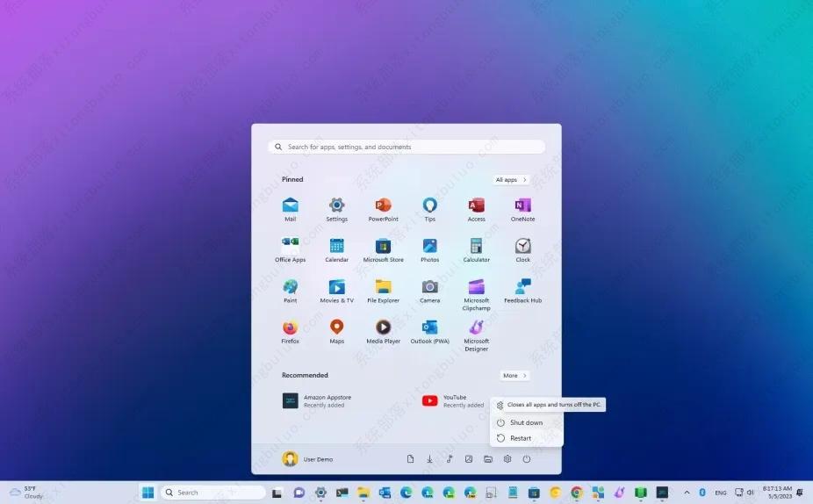Launch Firefox from Pinned apps

(x=290, y=332)
